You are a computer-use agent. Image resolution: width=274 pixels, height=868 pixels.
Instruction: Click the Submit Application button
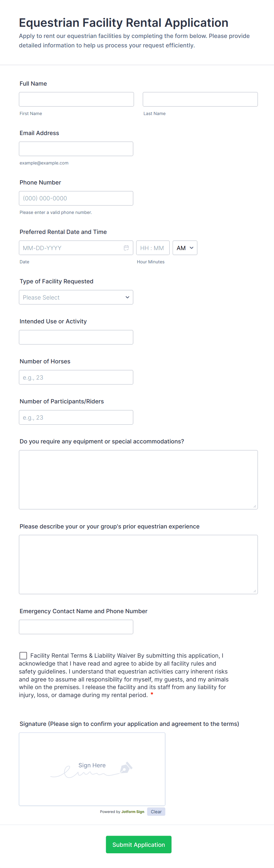pyautogui.click(x=138, y=844)
